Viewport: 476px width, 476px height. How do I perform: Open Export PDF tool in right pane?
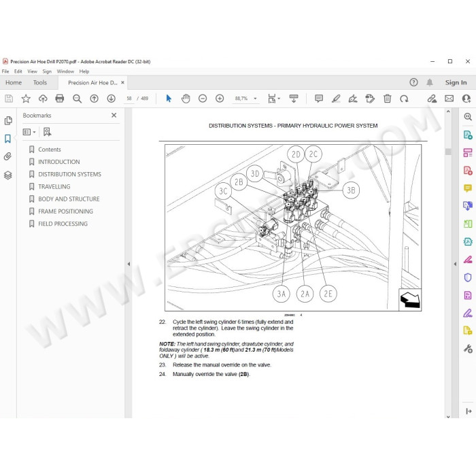pos(468,135)
